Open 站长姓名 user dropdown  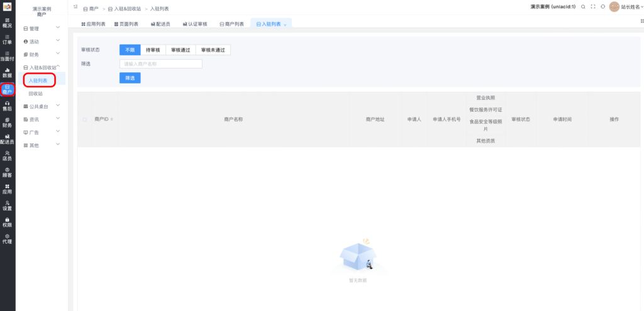(x=631, y=7)
